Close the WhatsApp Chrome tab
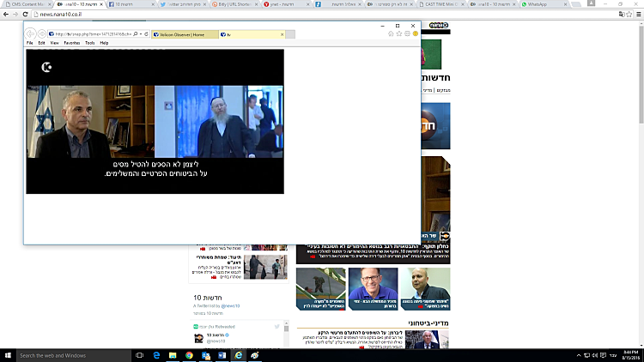 click(x=565, y=4)
